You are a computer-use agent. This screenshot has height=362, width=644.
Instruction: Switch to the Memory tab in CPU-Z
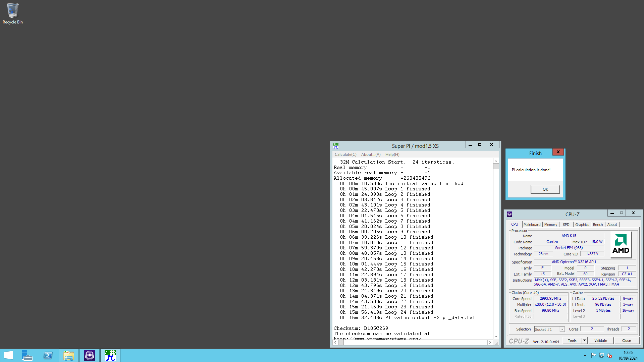coord(551,225)
